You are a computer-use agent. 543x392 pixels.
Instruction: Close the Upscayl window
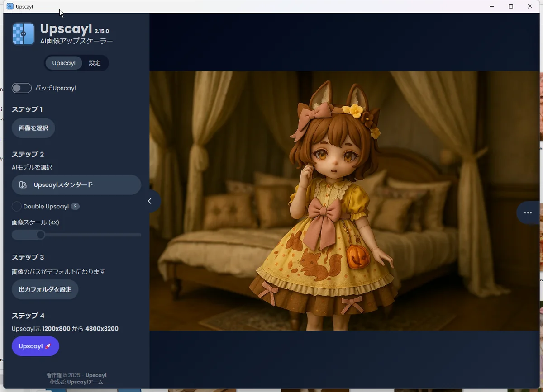click(x=530, y=6)
